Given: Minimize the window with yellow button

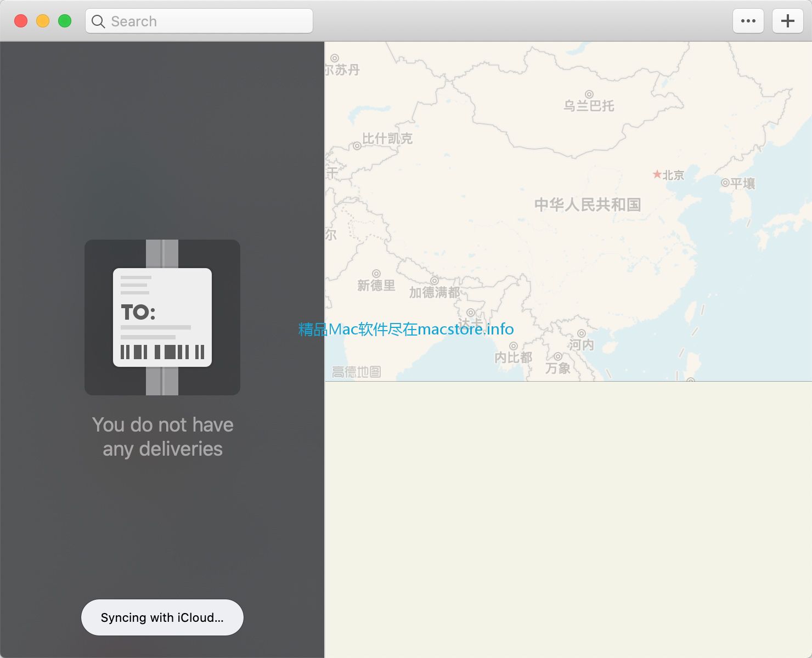Looking at the screenshot, I should pos(43,21).
